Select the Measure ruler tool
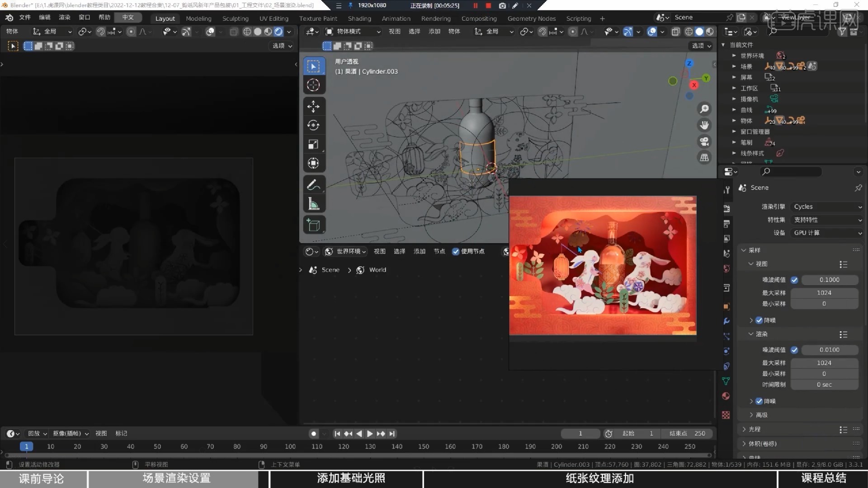The image size is (868, 488). 313,204
